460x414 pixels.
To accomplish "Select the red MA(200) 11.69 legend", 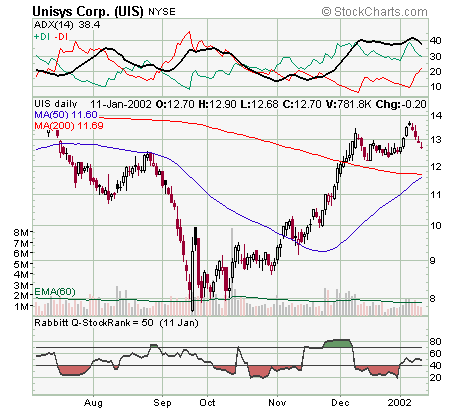I will click(x=69, y=126).
